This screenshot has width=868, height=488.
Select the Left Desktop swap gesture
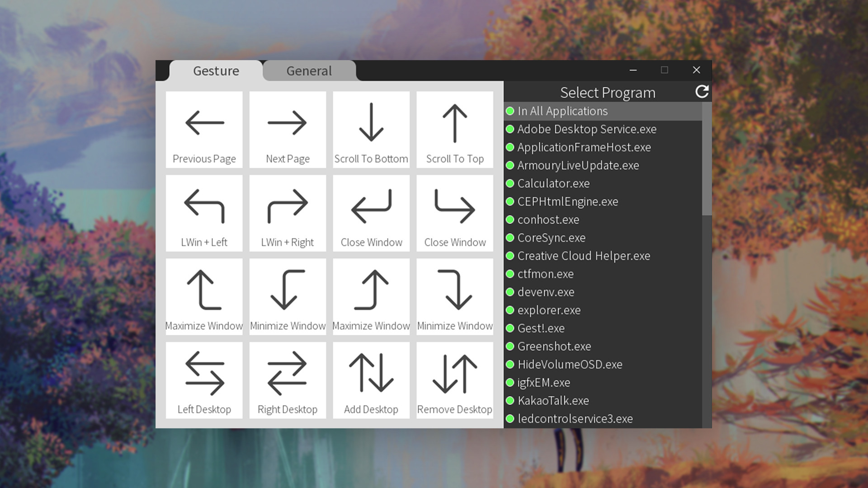point(204,380)
